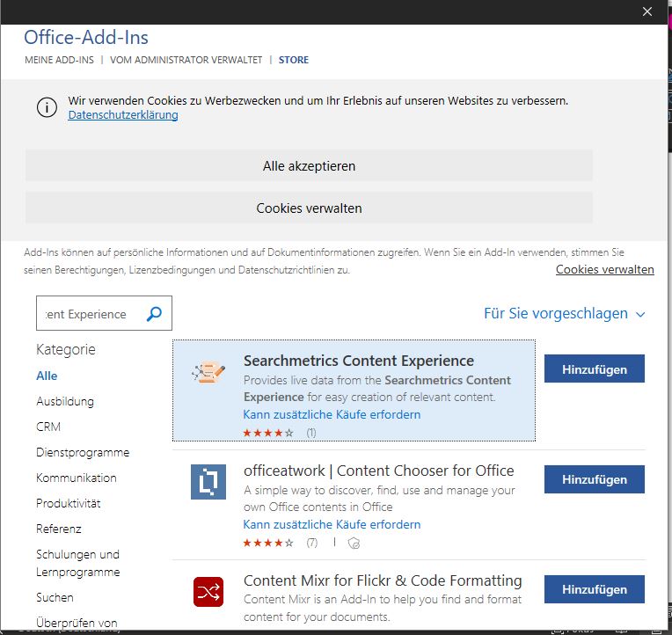Click the 'Kategorie' heading
The width and height of the screenshot is (672, 635).
tap(66, 350)
